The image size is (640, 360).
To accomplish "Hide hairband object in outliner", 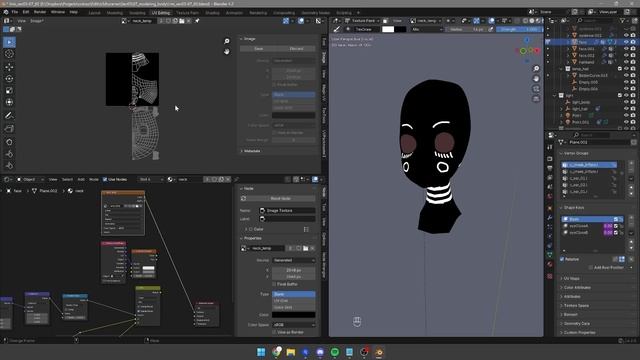I will pos(626,62).
